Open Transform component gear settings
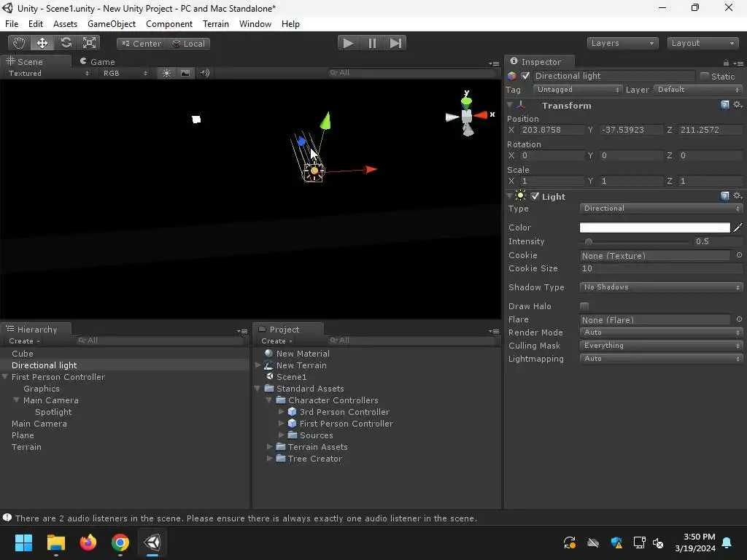 (738, 105)
